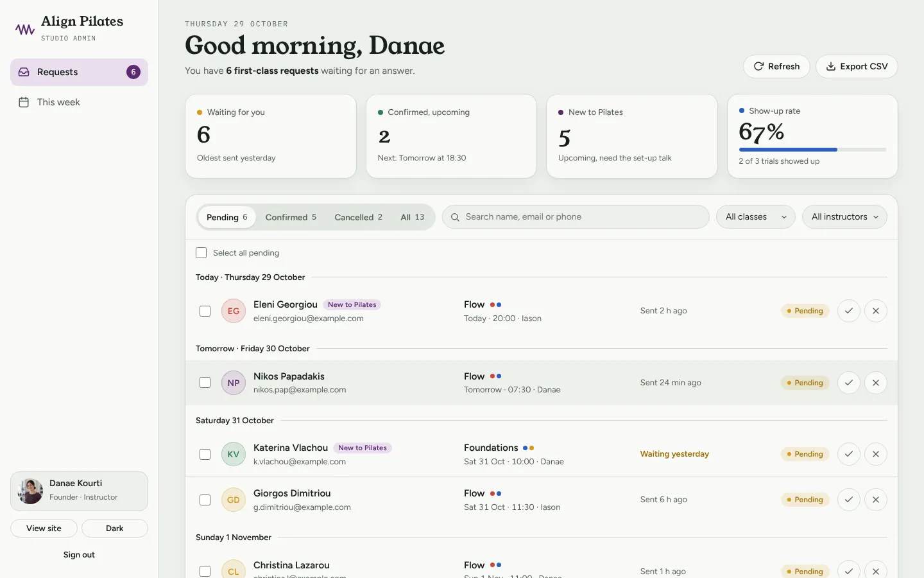This screenshot has width=924, height=578.
Task: Show the Cancelled requests tab
Action: [358, 217]
